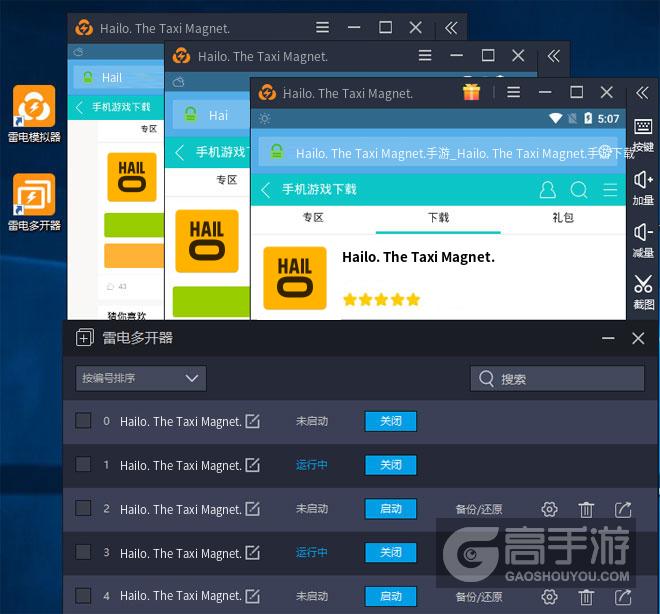Click 启动 button for instance 2

391,509
